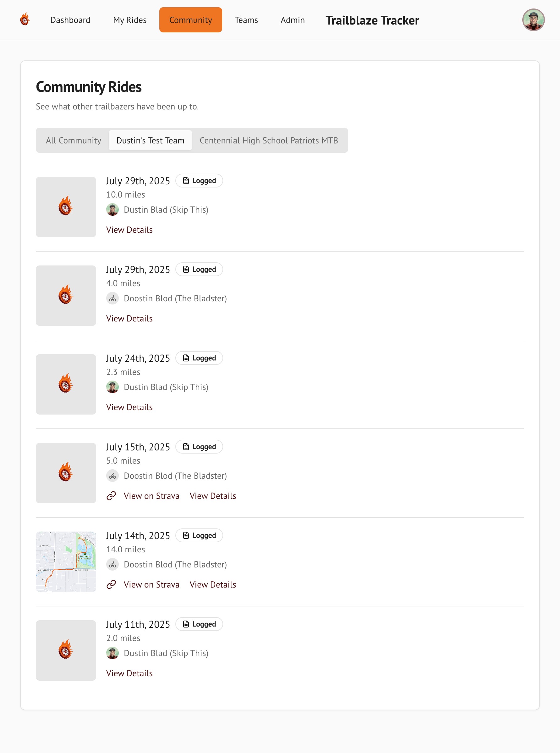Switch to the All Community tab
Screen dimensions: 560x753
(x=74, y=140)
